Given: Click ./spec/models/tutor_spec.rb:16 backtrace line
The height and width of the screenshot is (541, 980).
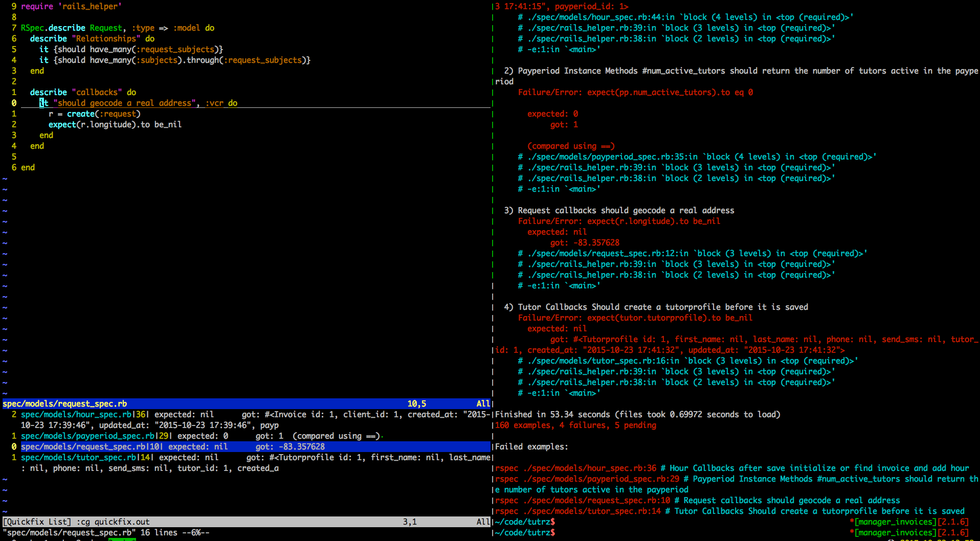Looking at the screenshot, I should 688,360.
